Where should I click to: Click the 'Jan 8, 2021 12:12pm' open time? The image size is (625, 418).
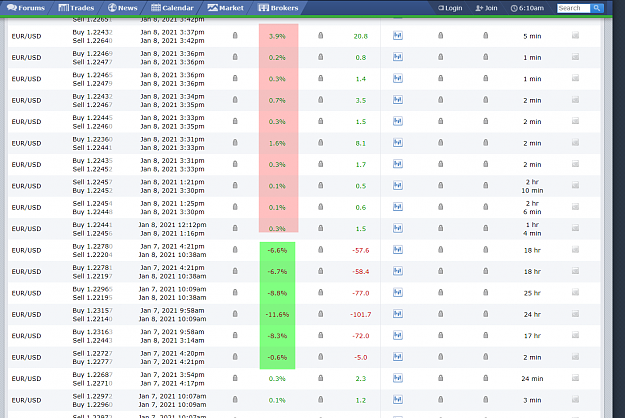(x=172, y=225)
